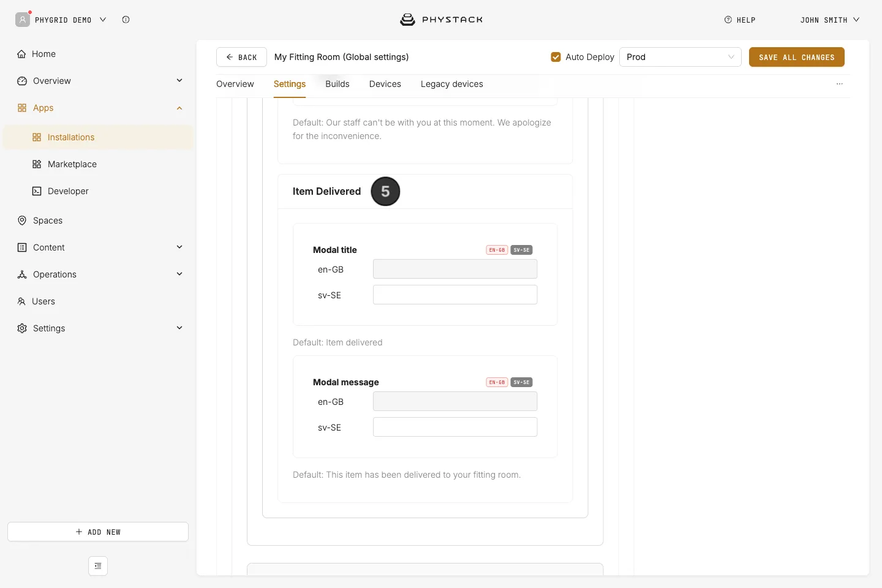Image resolution: width=882 pixels, height=588 pixels.
Task: Switch to the Builds tab
Action: click(x=337, y=84)
